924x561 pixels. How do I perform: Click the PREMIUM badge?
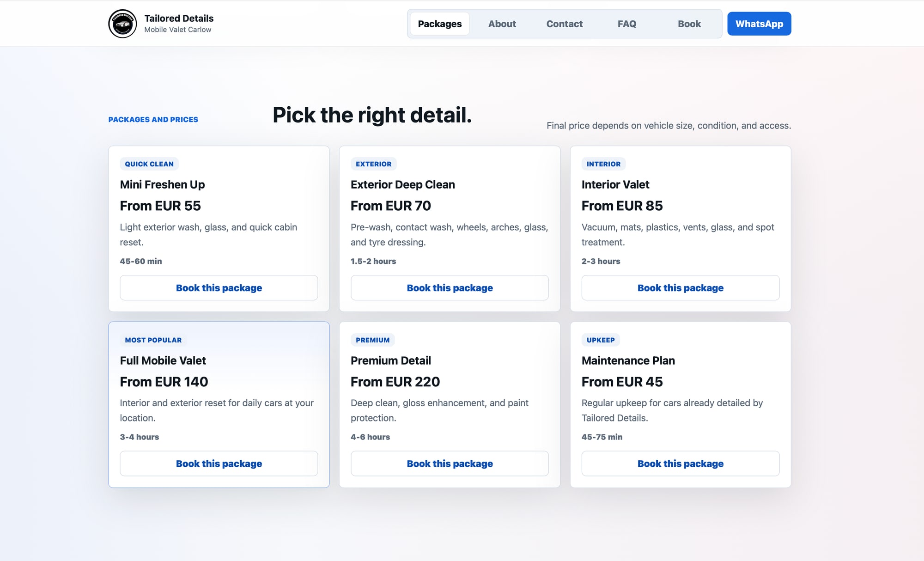372,340
